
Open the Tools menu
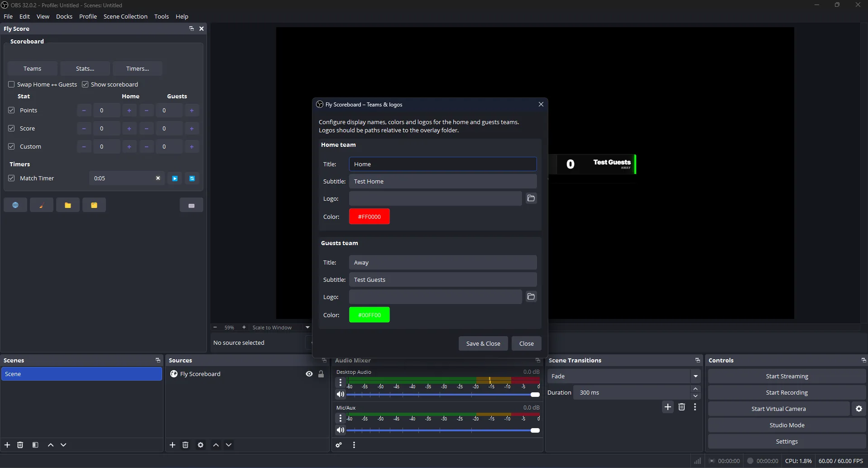coord(161,16)
